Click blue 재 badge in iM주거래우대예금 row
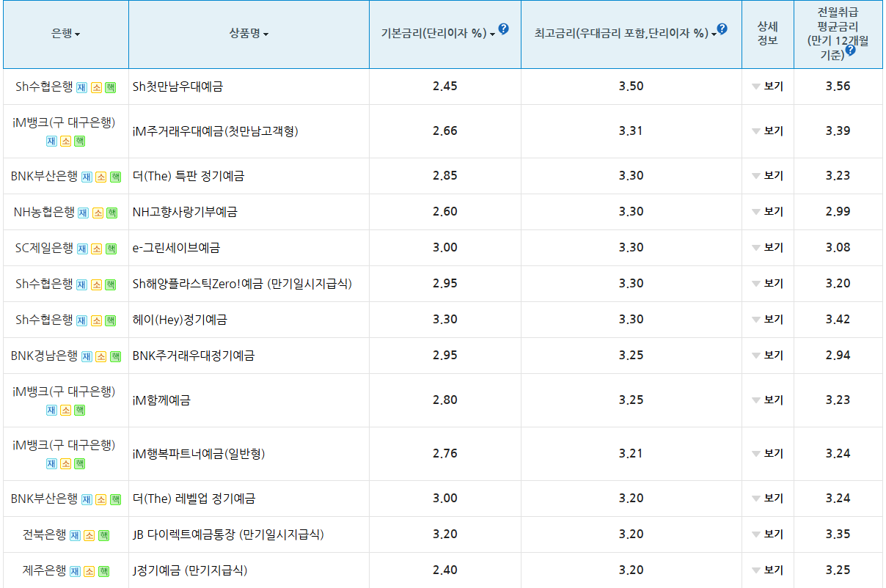 click(52, 141)
